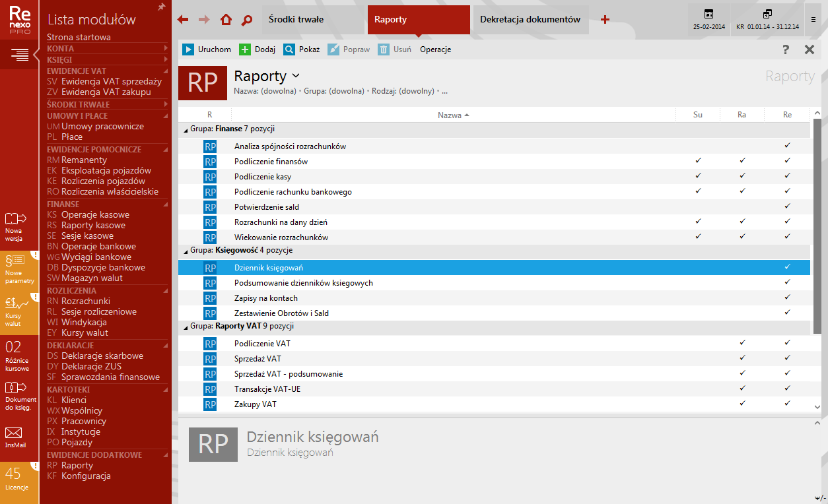Click the home icon in navigation bar

(x=226, y=20)
